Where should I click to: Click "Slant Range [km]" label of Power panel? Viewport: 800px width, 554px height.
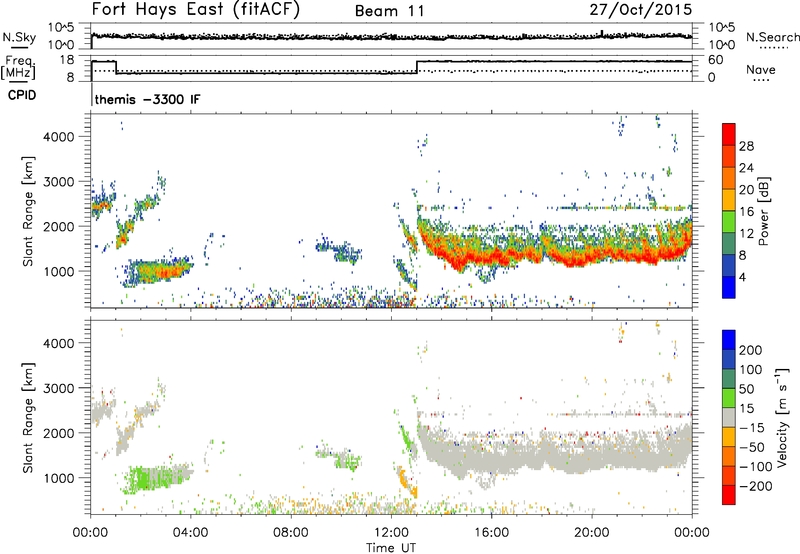28,211
